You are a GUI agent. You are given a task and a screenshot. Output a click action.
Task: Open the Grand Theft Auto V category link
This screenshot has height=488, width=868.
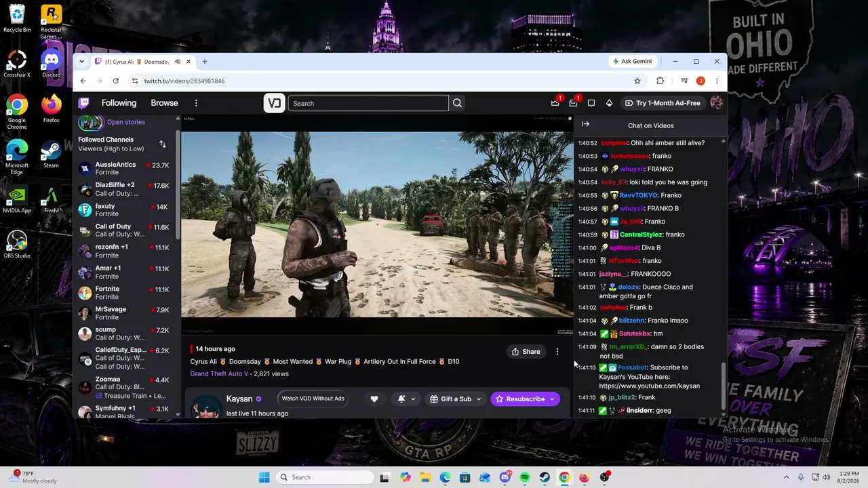(x=219, y=373)
